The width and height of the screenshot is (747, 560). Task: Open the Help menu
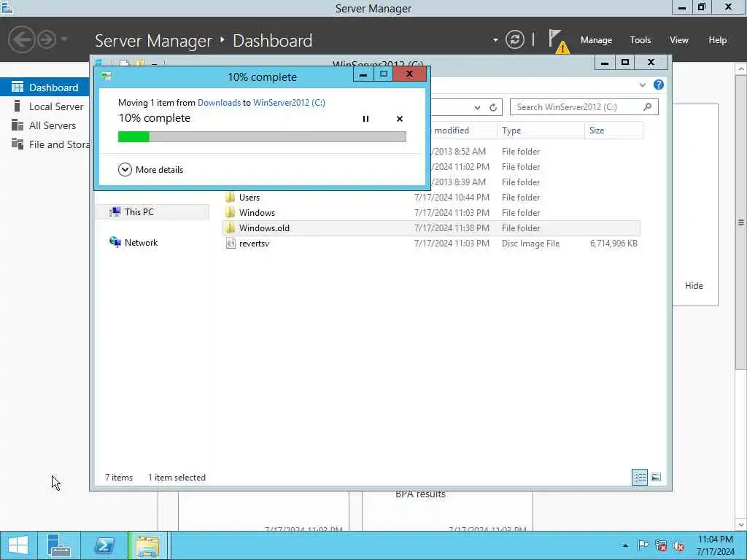pyautogui.click(x=718, y=40)
